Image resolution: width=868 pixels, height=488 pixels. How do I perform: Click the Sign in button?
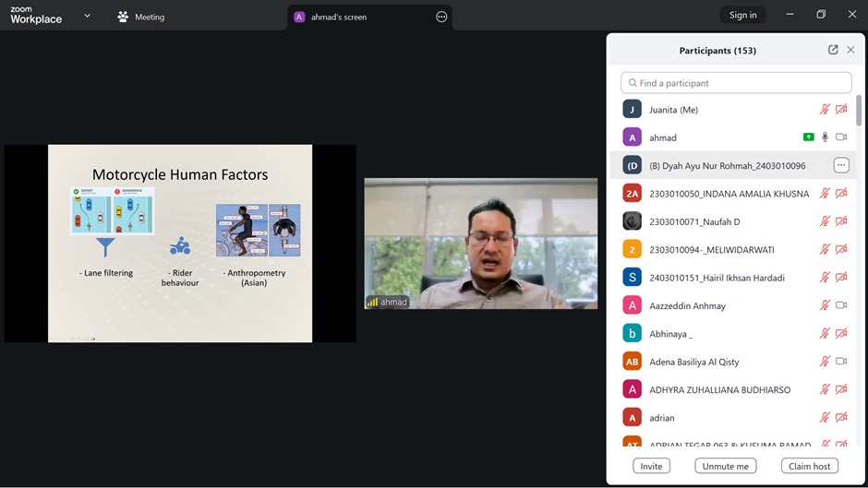(742, 15)
